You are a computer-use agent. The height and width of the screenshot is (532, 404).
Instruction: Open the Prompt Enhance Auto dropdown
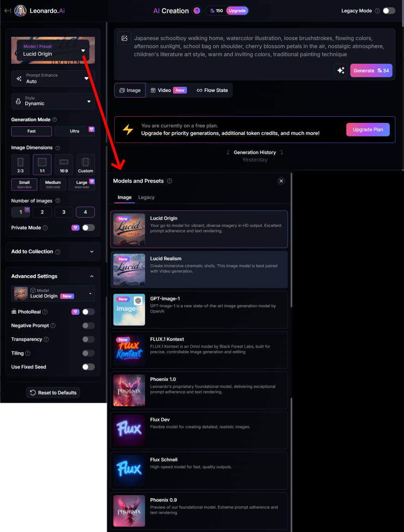53,78
